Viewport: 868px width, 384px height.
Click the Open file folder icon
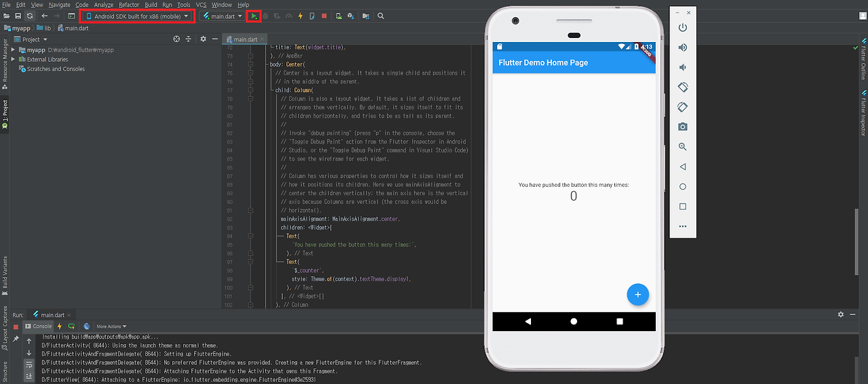5,16
